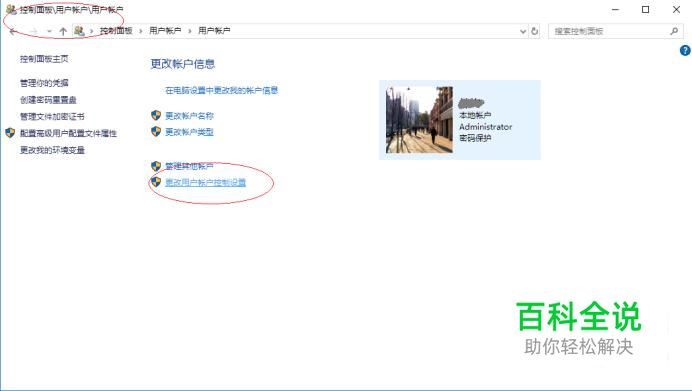692x391 pixels.
Task: Open recent locations dropdown arrow
Action: tap(49, 31)
